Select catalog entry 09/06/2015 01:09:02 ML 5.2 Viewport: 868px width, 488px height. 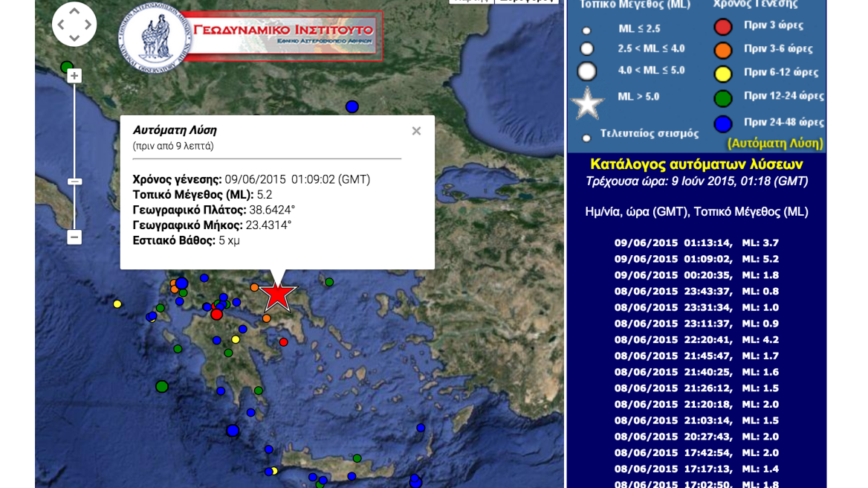click(x=696, y=258)
